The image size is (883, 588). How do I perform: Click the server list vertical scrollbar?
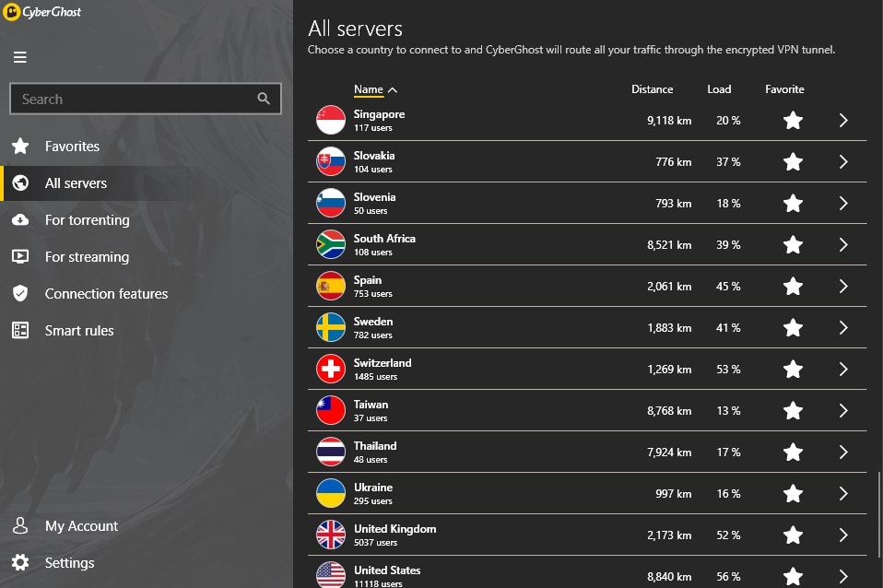(879, 513)
